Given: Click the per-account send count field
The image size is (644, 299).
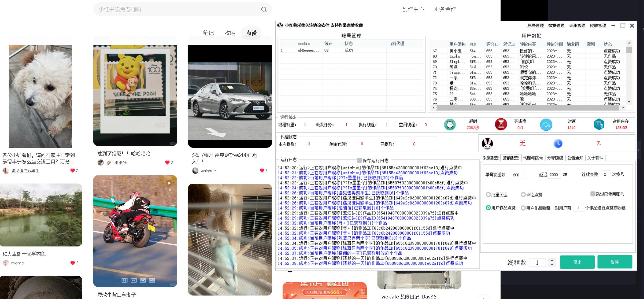Looking at the screenshot, I should coord(516,175).
